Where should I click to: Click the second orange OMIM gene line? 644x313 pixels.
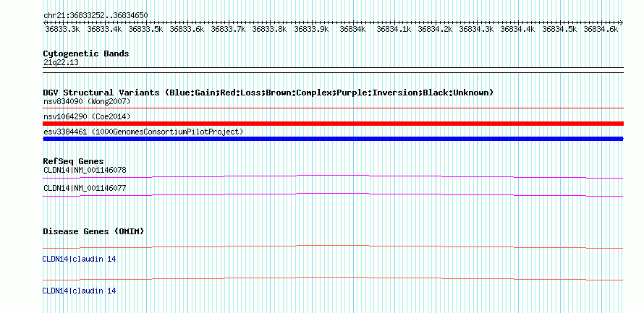tap(333, 278)
